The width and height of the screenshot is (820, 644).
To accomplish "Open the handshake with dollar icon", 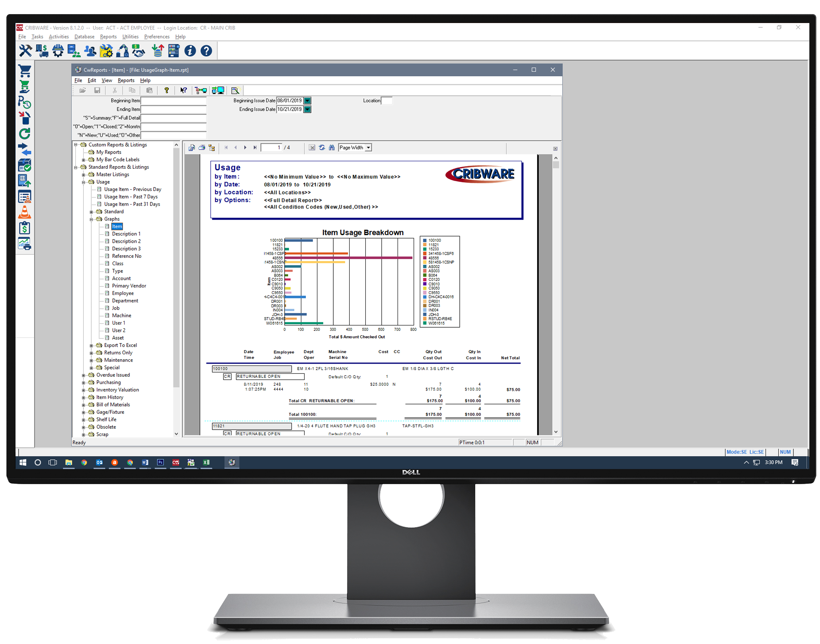I will click(x=139, y=51).
